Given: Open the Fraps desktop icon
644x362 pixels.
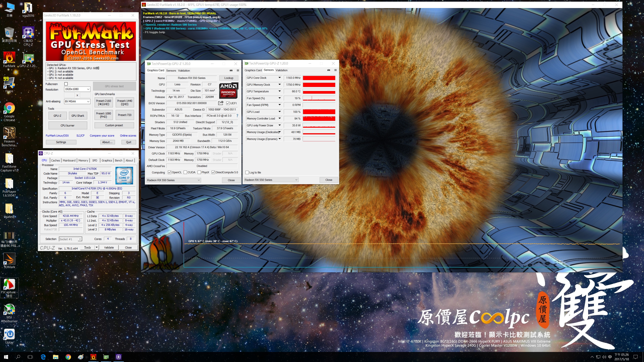Looking at the screenshot, I should point(9,84).
